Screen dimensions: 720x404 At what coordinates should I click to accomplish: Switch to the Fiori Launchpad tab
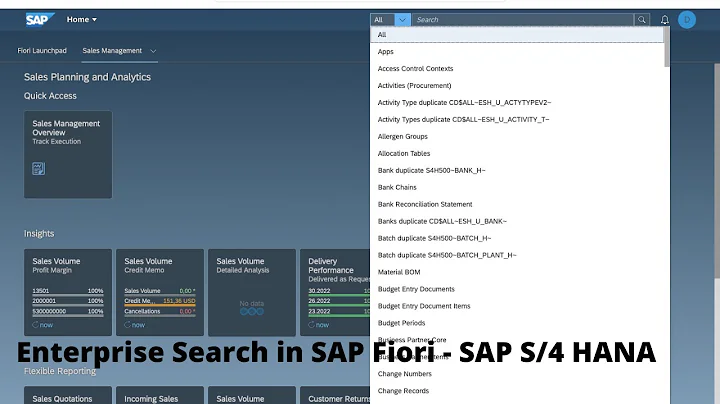(x=42, y=50)
